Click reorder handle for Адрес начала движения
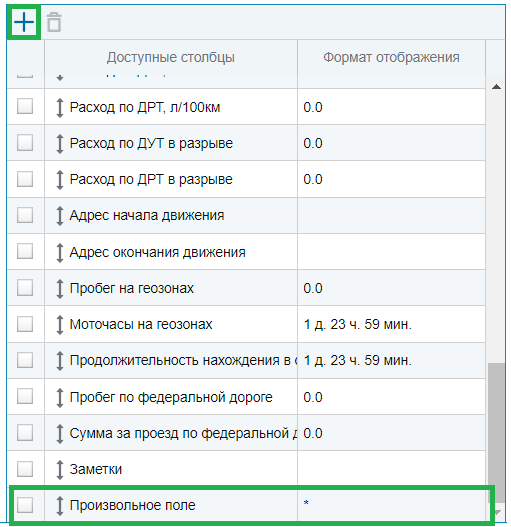Screen dimensions: 511x527 pyautogui.click(x=60, y=215)
